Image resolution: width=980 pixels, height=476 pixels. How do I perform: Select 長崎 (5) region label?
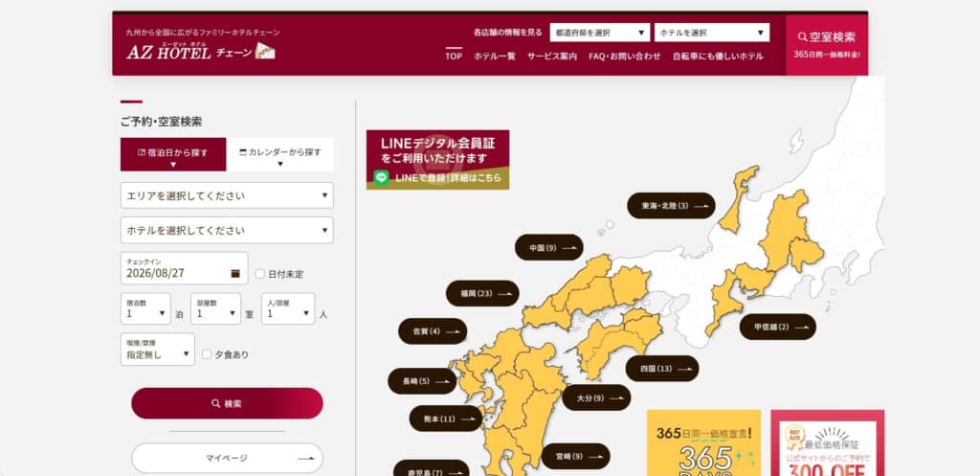(422, 381)
